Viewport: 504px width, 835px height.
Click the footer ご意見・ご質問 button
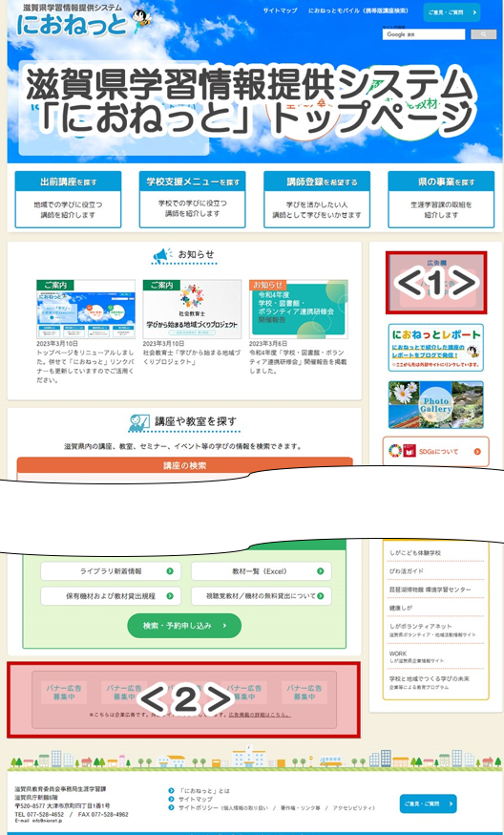tap(428, 803)
